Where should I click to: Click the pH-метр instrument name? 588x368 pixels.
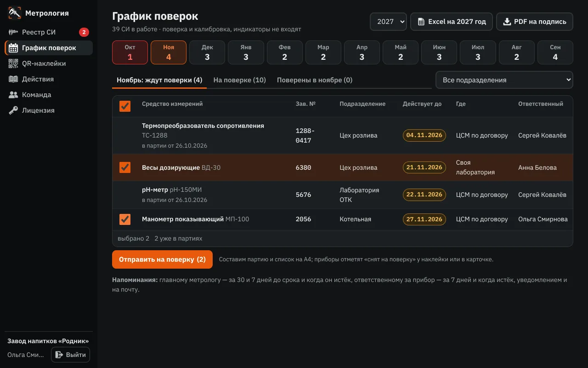155,190
